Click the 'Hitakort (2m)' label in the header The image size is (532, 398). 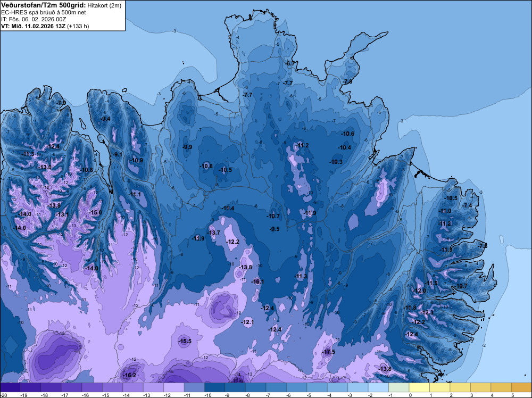tap(104, 5)
